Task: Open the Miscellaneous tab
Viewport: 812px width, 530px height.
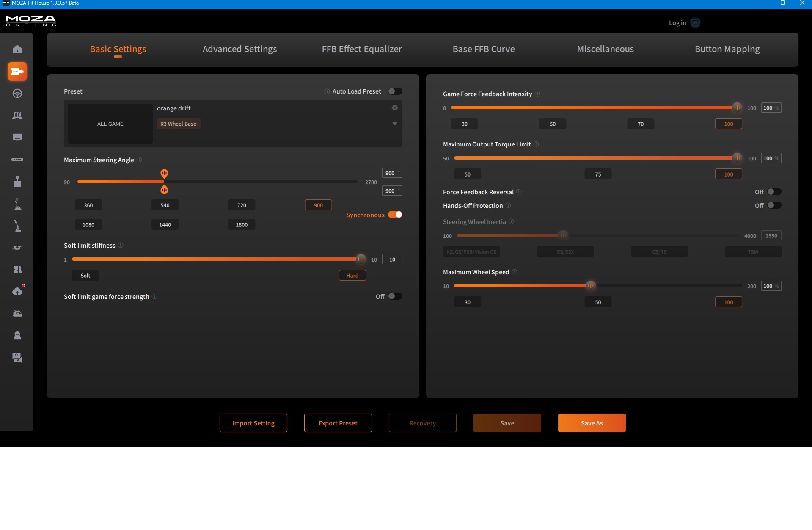Action: pyautogui.click(x=606, y=49)
